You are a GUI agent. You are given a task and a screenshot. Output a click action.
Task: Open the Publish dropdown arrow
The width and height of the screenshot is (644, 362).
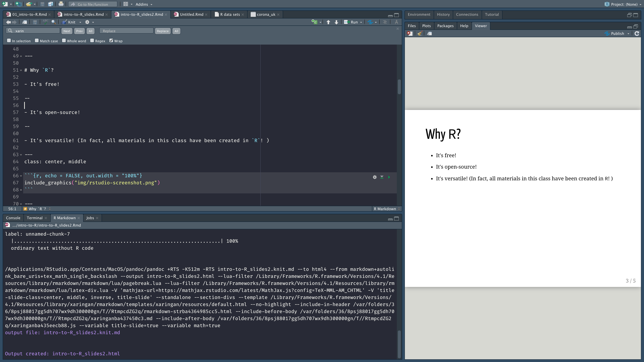628,34
